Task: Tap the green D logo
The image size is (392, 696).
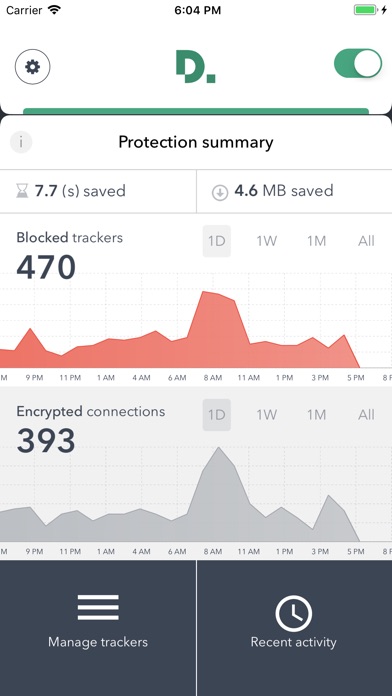Action: (x=195, y=67)
